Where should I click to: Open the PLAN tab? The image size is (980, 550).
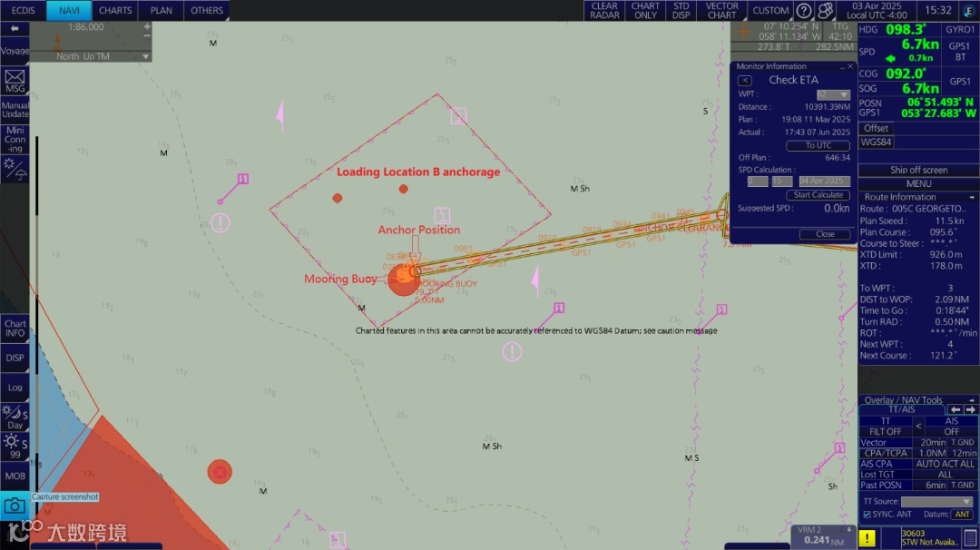tap(162, 11)
